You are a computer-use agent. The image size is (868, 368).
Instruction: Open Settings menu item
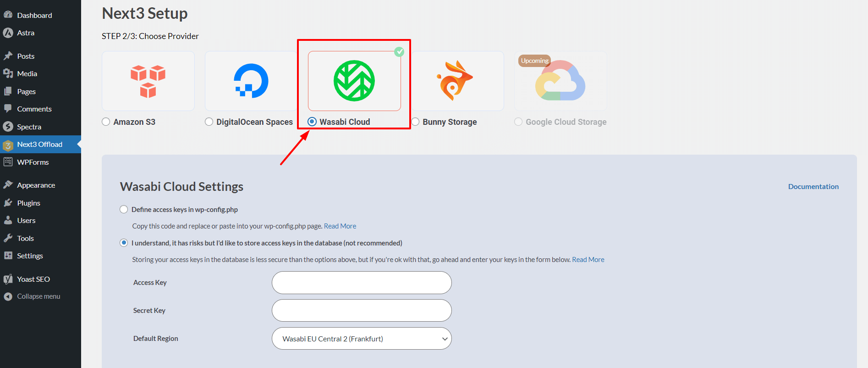point(40,256)
